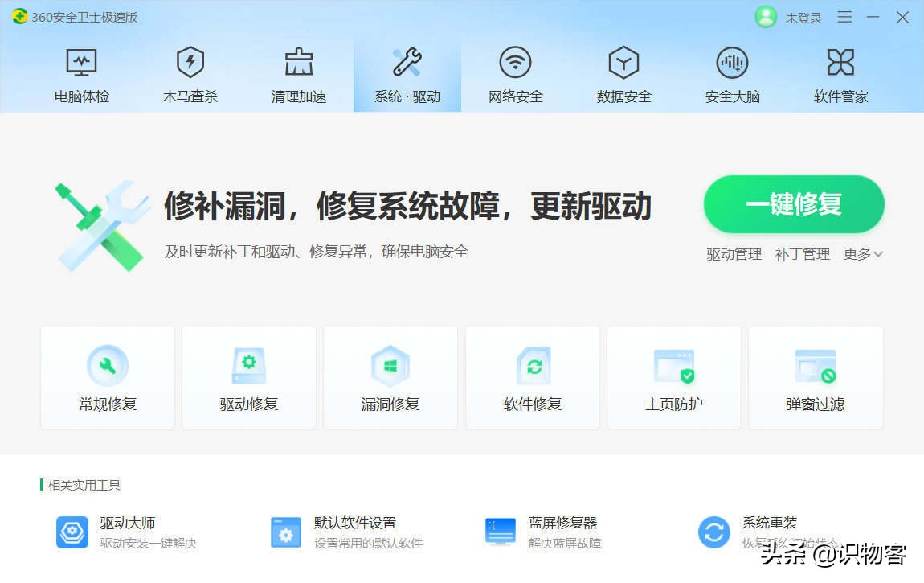Open the hamburger main menu

click(x=844, y=17)
